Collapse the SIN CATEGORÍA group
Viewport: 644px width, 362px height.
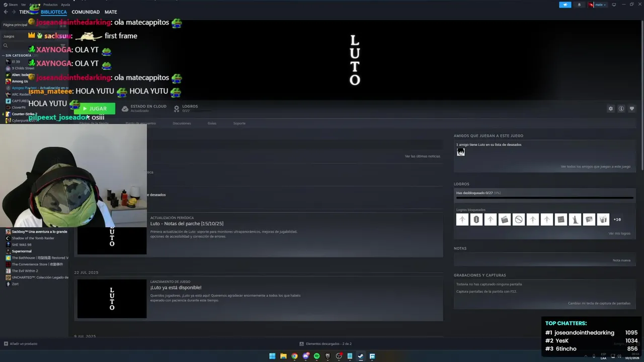coord(3,55)
